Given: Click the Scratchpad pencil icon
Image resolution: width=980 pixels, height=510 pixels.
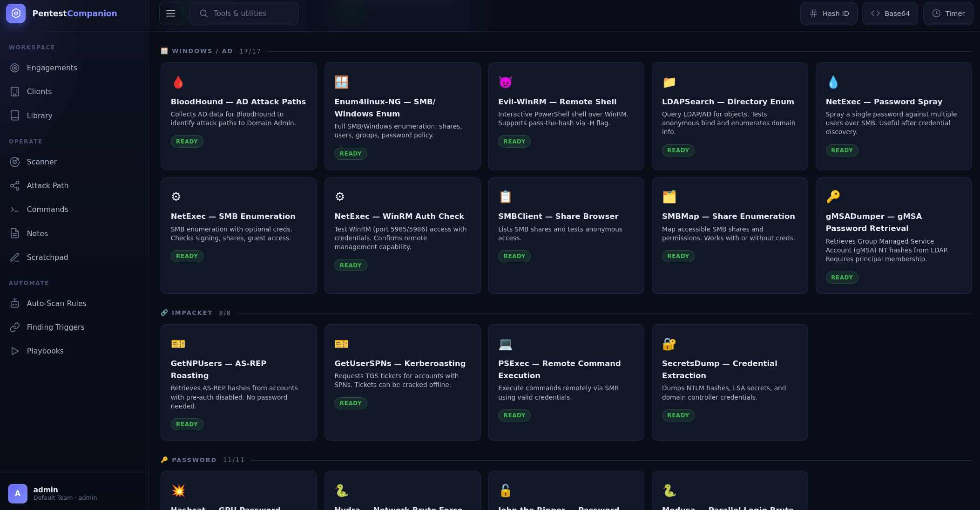Looking at the screenshot, I should [15, 257].
